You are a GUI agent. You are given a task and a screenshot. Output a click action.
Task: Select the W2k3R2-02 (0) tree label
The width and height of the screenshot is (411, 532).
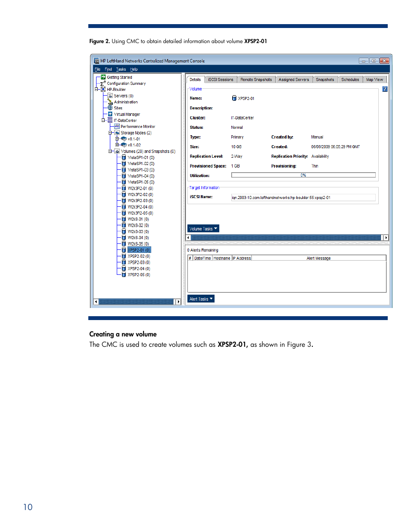(x=140, y=194)
